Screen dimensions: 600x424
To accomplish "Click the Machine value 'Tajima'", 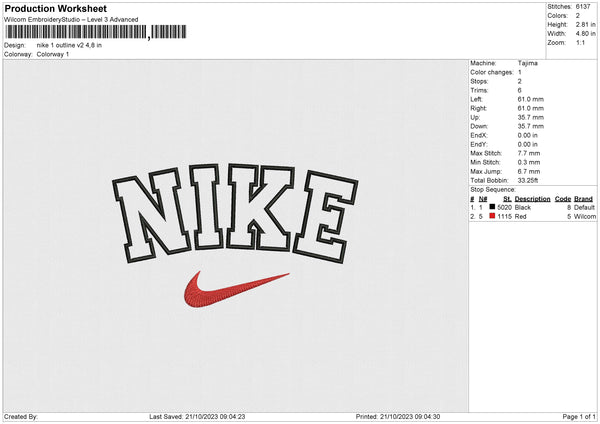I will 528,63.
